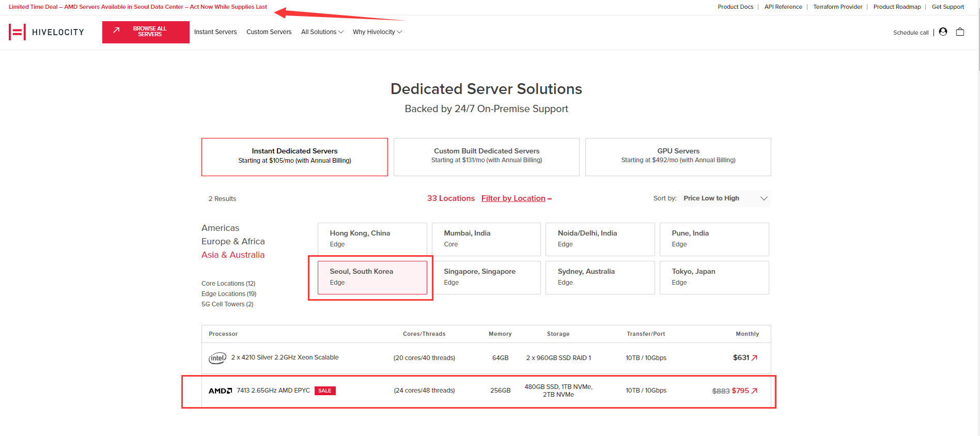This screenshot has height=436, width=980.
Task: Expand the All Solutions menu
Action: coord(322,32)
